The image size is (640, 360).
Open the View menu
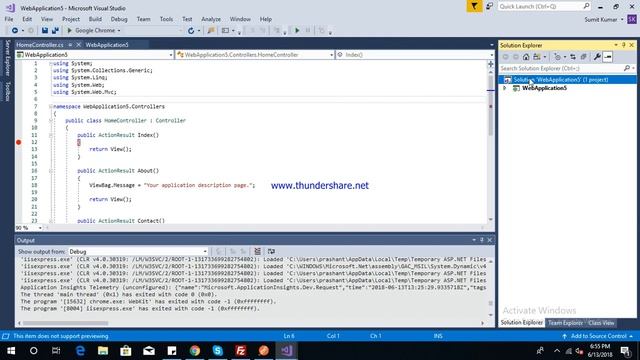[47, 19]
